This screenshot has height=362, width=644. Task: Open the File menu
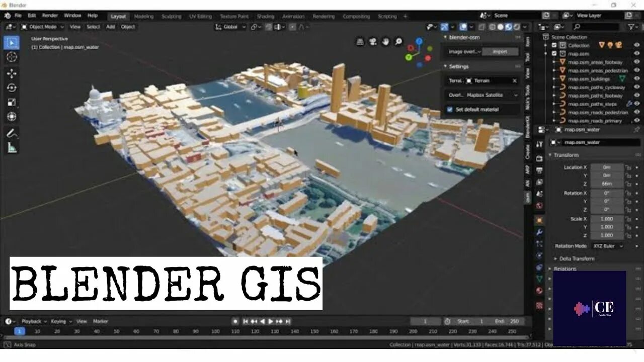coord(18,16)
